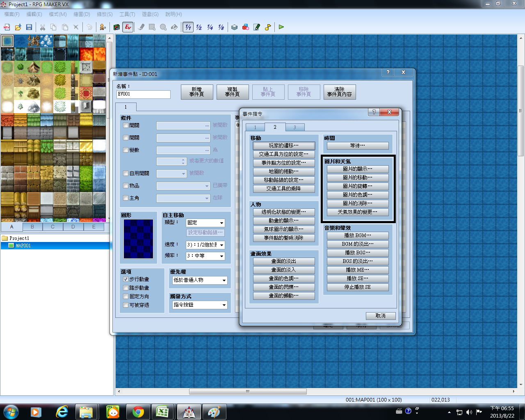
Task: Open the 頻率 dropdown showing 中等
Action: tap(205, 256)
